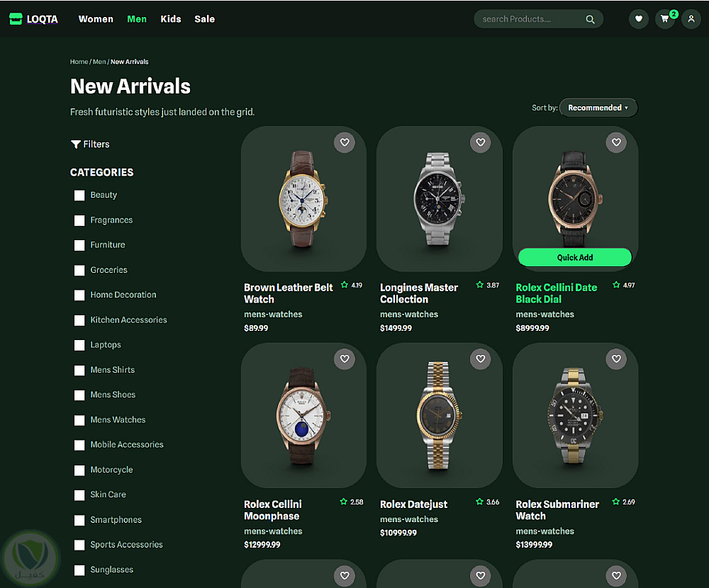
Task: Check the Mobile Accessories checkbox
Action: click(x=79, y=445)
